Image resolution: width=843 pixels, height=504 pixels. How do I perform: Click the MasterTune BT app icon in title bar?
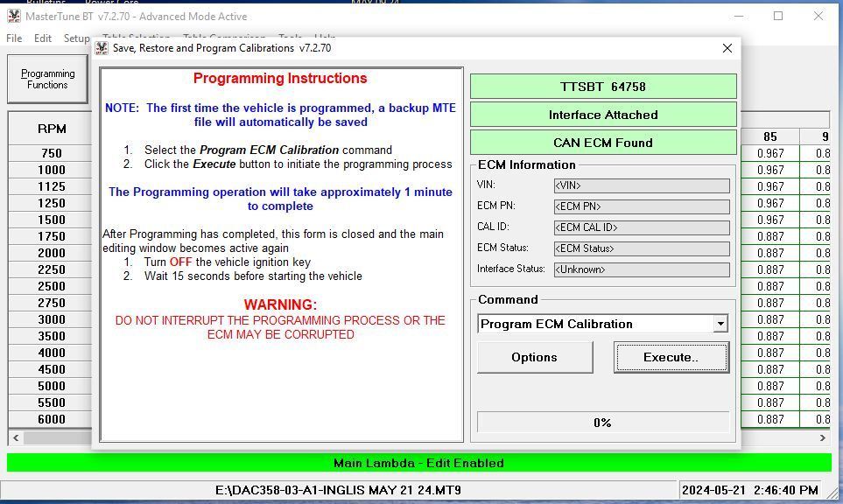click(13, 16)
